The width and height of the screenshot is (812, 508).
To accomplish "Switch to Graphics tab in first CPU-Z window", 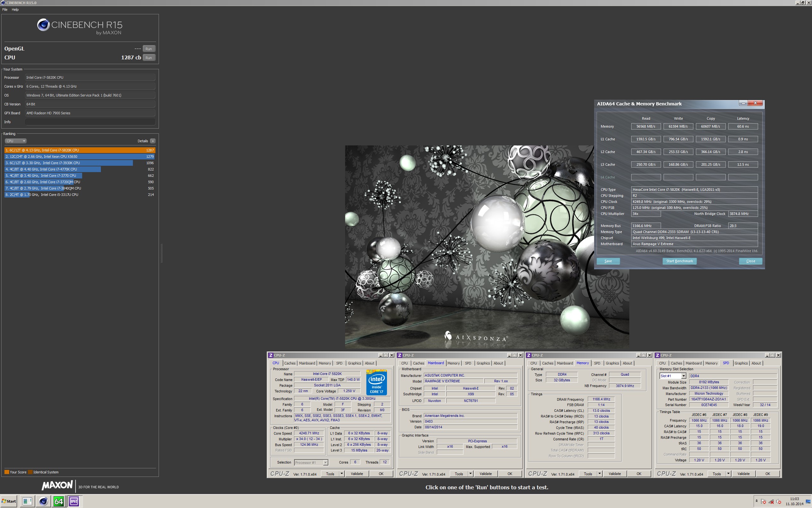I will point(354,363).
